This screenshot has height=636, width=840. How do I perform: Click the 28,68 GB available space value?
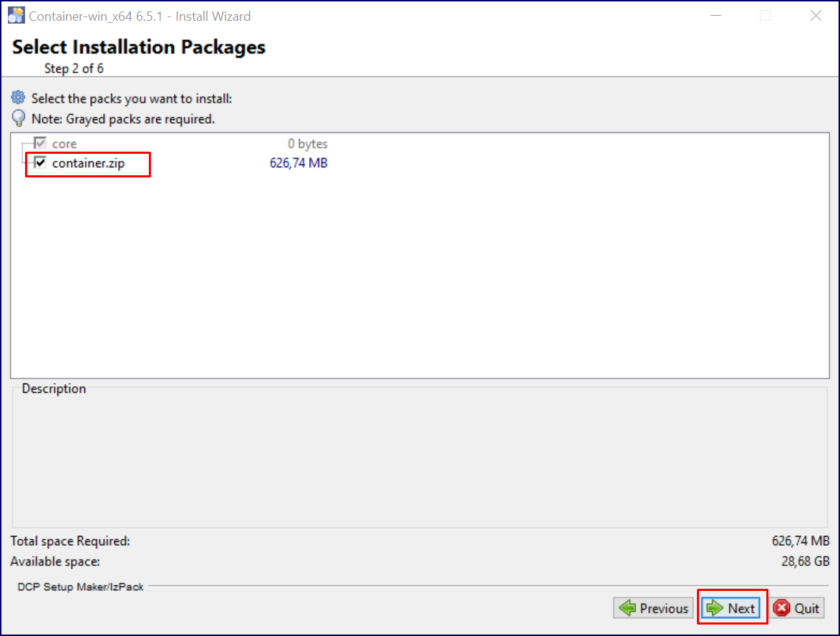click(805, 562)
